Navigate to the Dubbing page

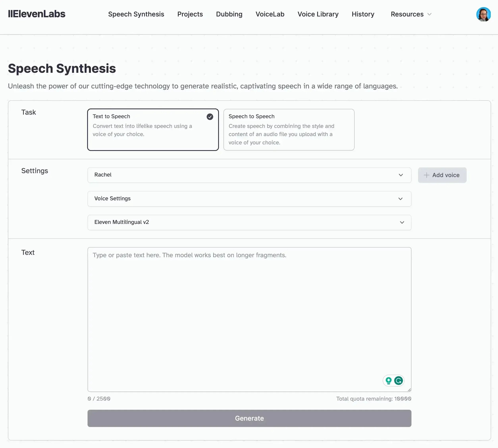[229, 14]
